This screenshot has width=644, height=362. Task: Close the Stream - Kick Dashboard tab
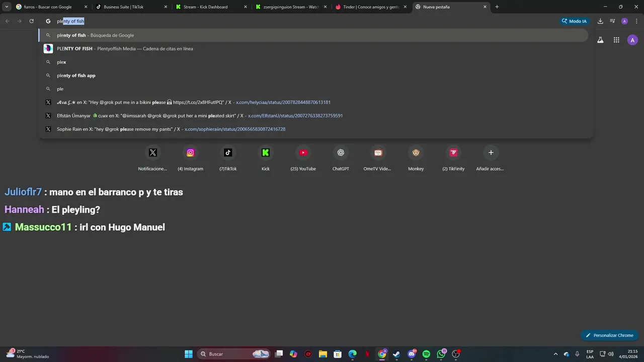click(x=246, y=7)
